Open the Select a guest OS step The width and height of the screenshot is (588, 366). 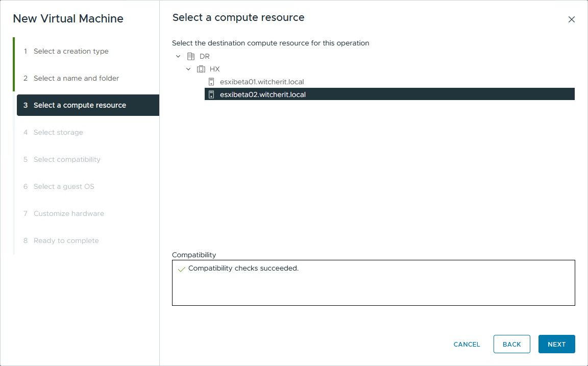[64, 186]
